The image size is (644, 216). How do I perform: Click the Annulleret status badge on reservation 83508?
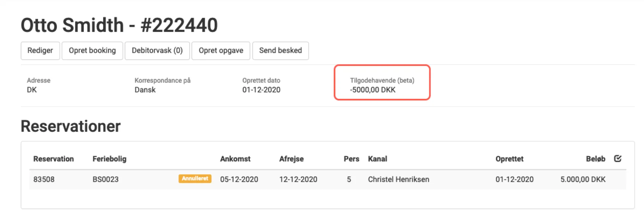[195, 179]
